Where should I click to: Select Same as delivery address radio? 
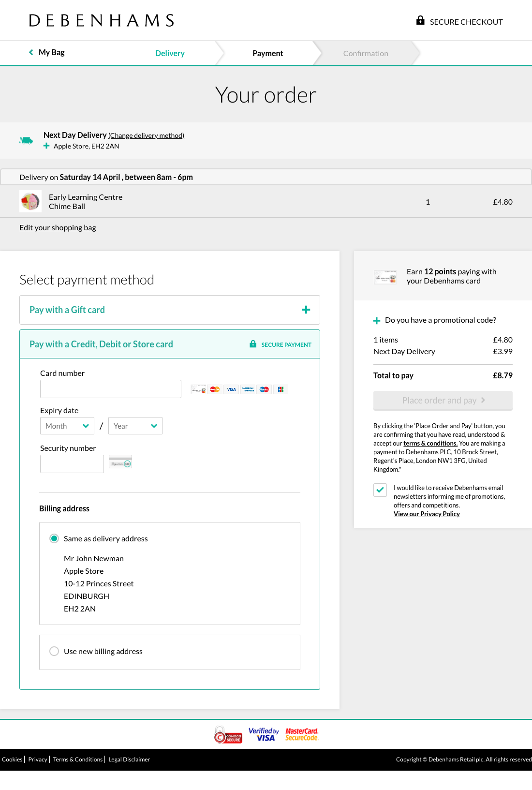point(54,538)
